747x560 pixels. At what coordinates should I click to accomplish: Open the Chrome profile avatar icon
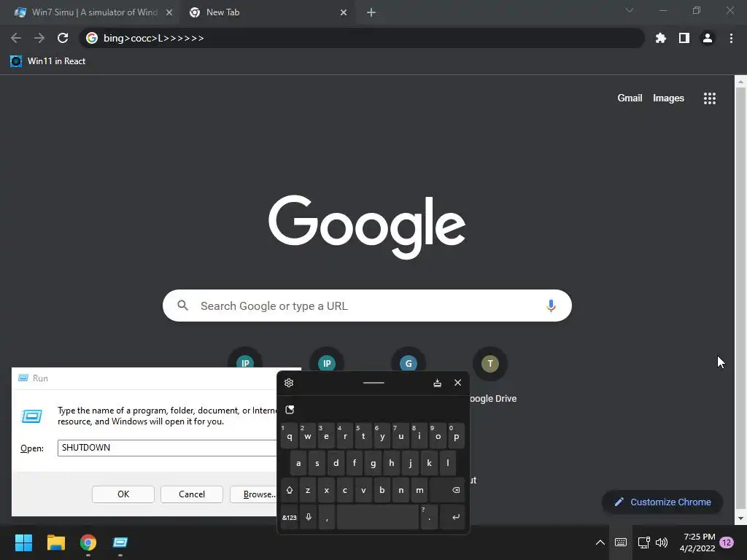[x=708, y=38]
